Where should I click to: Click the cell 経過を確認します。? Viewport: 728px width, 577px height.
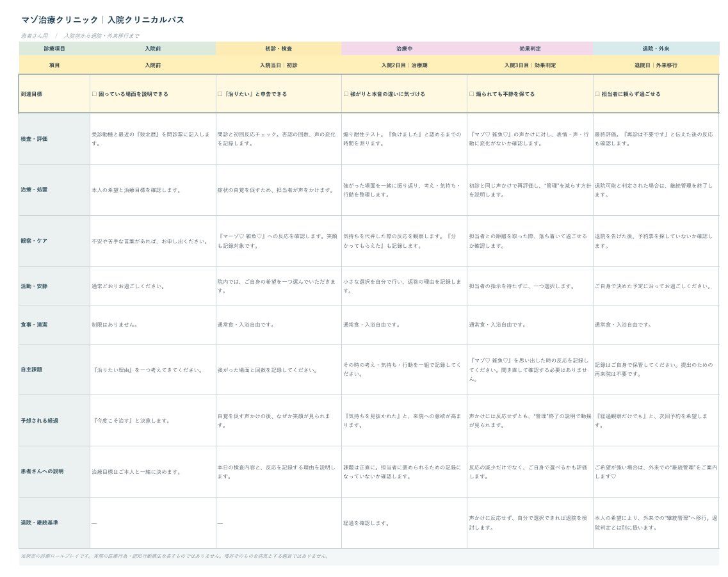pyautogui.click(x=405, y=523)
